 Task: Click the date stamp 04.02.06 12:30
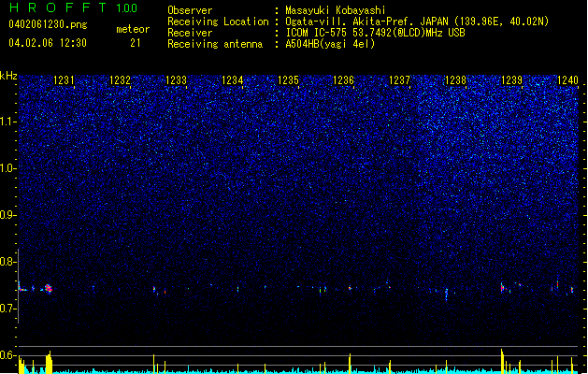click(x=48, y=43)
